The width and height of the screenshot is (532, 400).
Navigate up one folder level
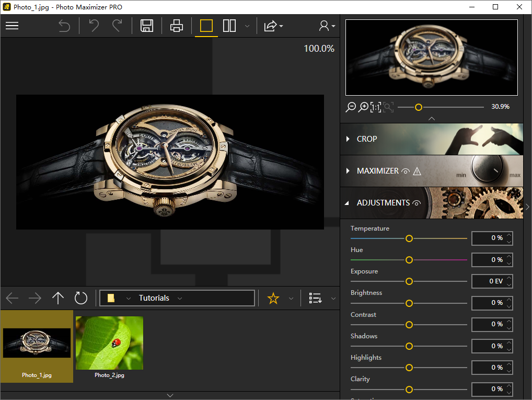[57, 298]
